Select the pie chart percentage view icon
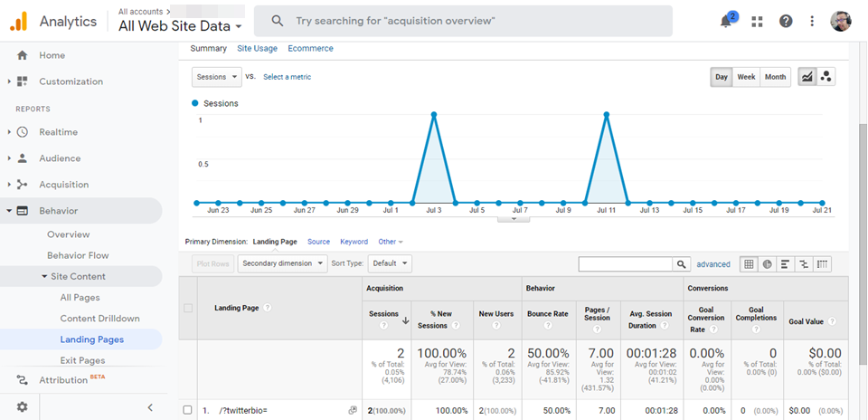Image resolution: width=868 pixels, height=420 pixels. click(x=767, y=264)
